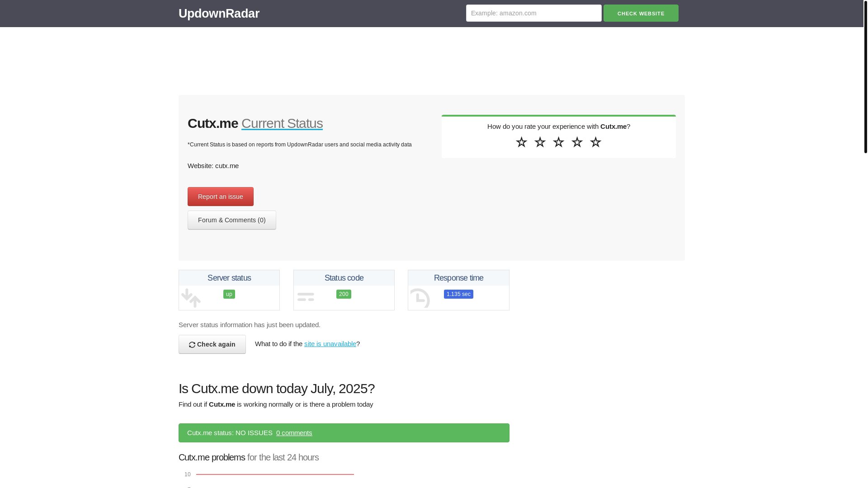Click the page vertical scrollbar
The image size is (868, 488).
pos(865,77)
